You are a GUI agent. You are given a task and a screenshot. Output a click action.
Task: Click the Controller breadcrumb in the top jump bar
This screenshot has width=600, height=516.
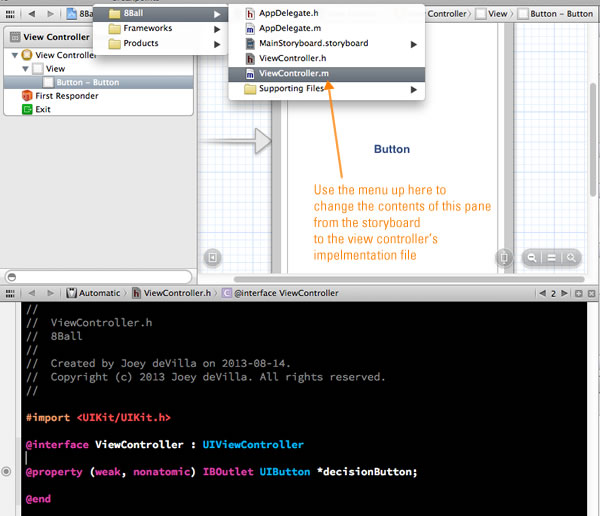coord(447,14)
